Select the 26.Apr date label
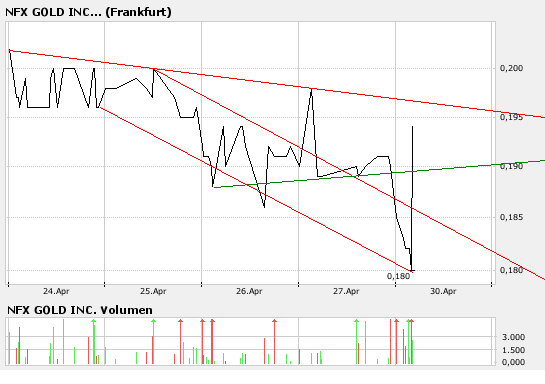 click(249, 291)
